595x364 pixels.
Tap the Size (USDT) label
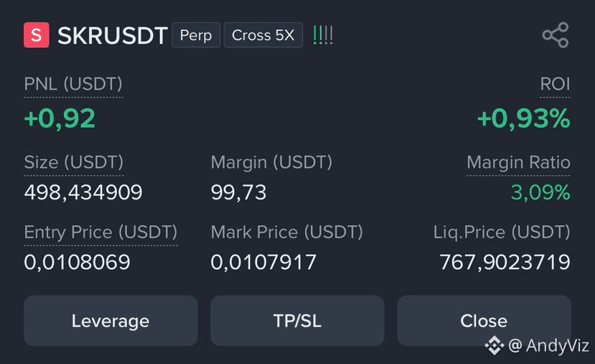(74, 162)
